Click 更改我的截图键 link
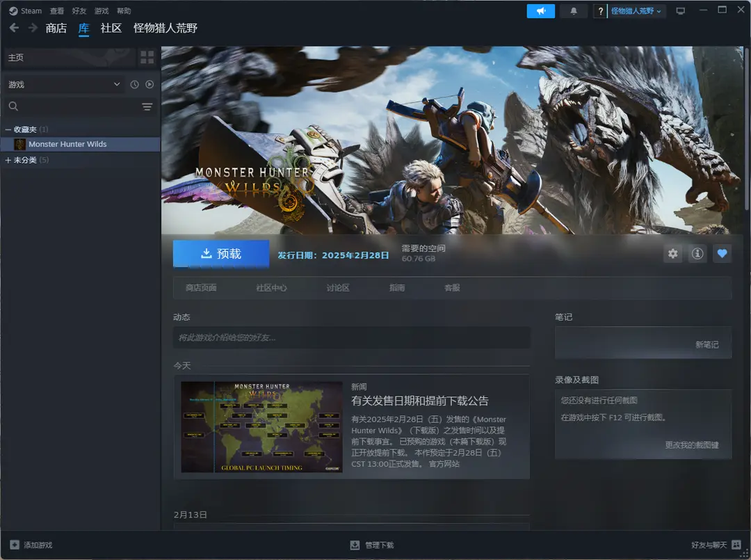Image resolution: width=751 pixels, height=560 pixels. click(692, 445)
